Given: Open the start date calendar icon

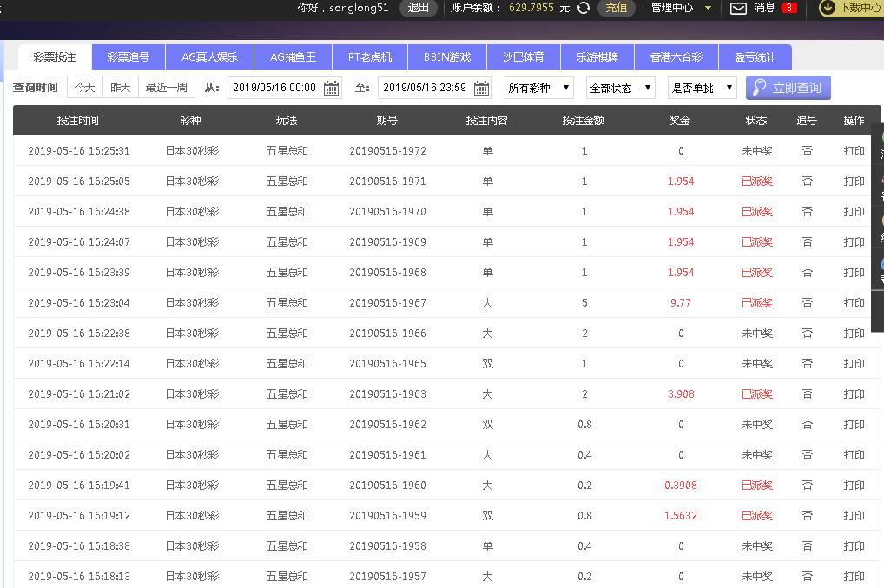Looking at the screenshot, I should [332, 88].
